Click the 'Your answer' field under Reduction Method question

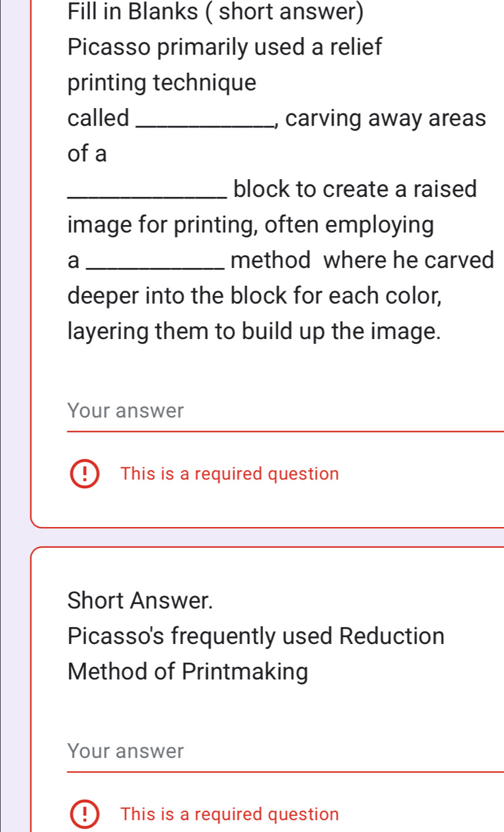(235, 752)
